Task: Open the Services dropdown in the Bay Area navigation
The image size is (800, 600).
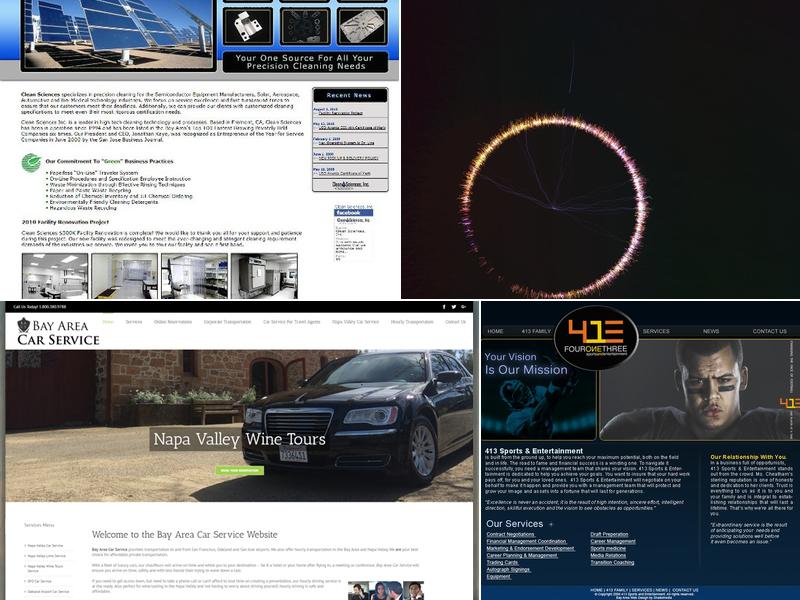Action: (x=133, y=322)
